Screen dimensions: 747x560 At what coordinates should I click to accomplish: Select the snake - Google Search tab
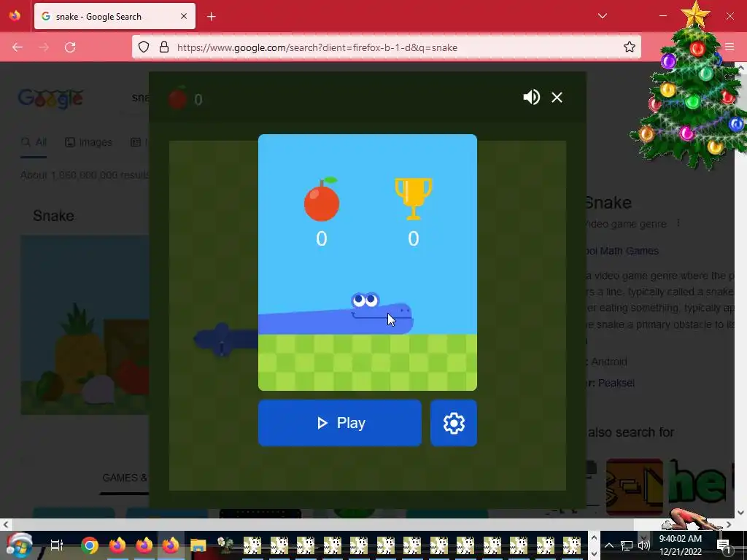[115, 16]
